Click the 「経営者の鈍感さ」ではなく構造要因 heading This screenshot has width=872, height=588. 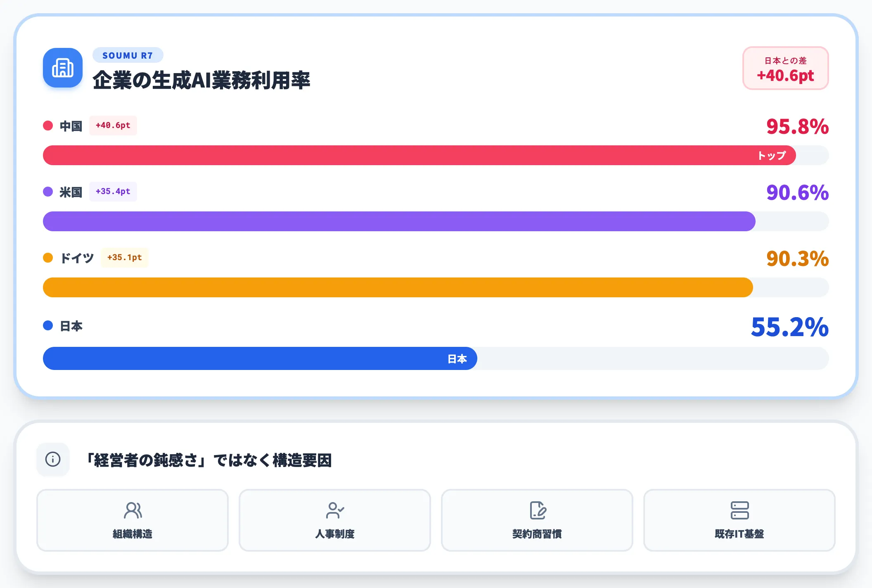coord(209,460)
